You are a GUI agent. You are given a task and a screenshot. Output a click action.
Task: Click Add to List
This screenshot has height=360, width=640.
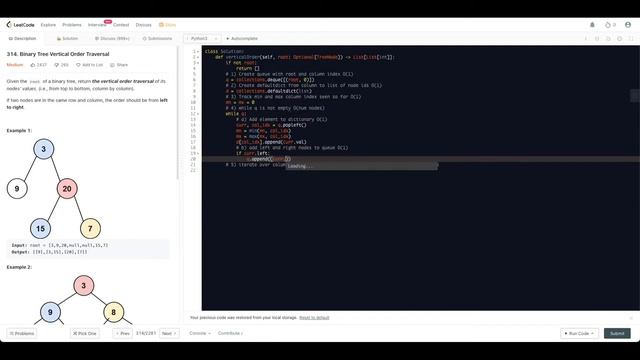coord(89,65)
